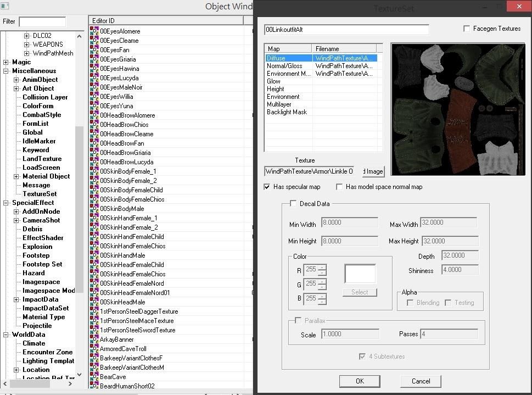Select the Diffuse map row
The width and height of the screenshot is (532, 395).
tap(321, 58)
